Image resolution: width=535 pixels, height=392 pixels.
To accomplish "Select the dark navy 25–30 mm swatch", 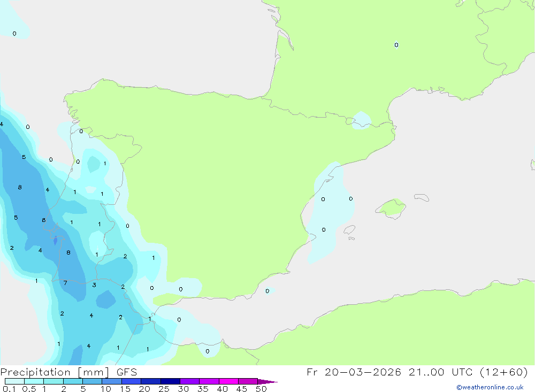I will pos(170,381).
